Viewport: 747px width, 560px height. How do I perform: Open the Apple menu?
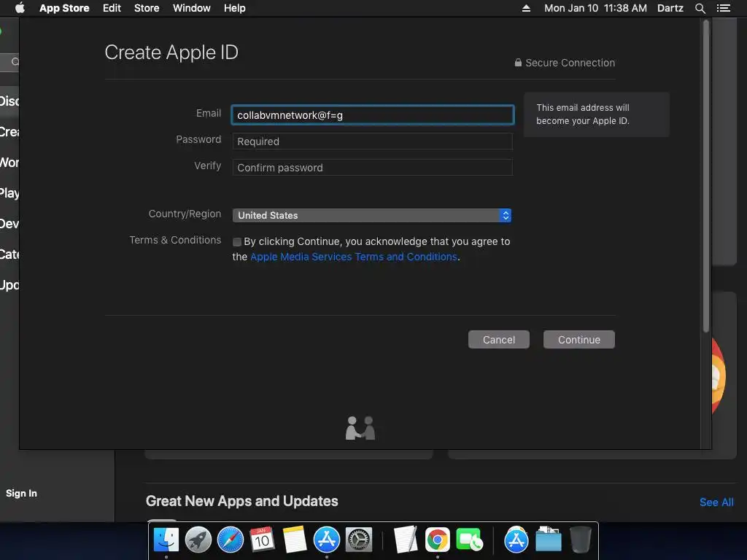pyautogui.click(x=20, y=8)
